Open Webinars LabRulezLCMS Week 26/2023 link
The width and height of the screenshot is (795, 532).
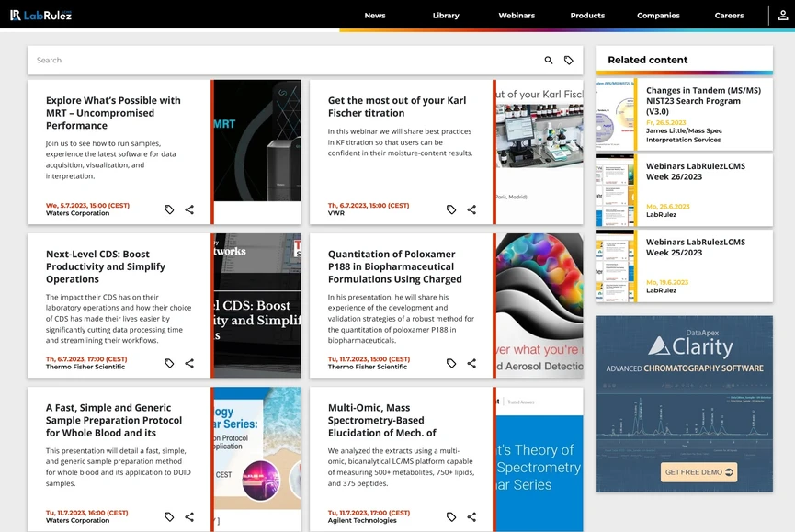(x=695, y=172)
